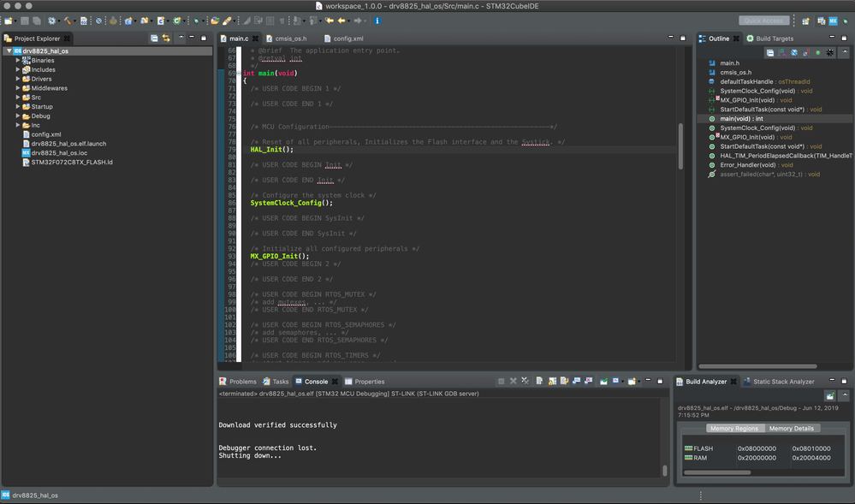This screenshot has width=855, height=504.
Task: Open the Problems tab
Action: pos(238,382)
